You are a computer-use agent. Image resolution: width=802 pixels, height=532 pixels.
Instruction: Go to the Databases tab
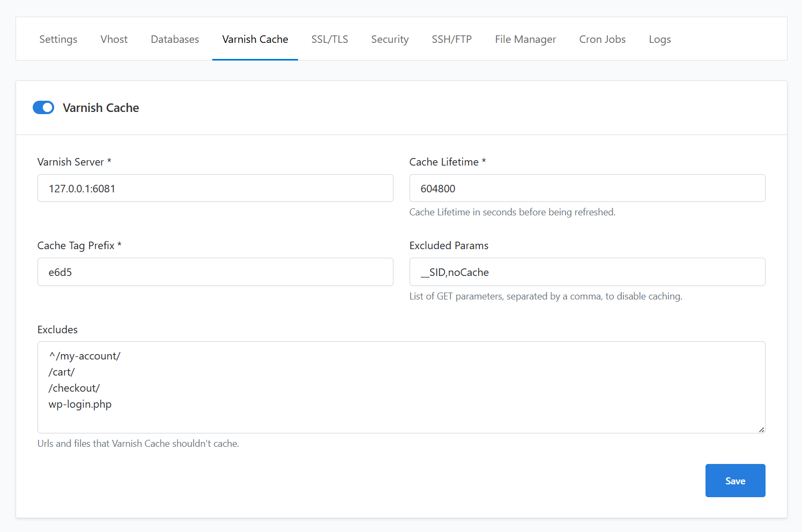coord(175,39)
